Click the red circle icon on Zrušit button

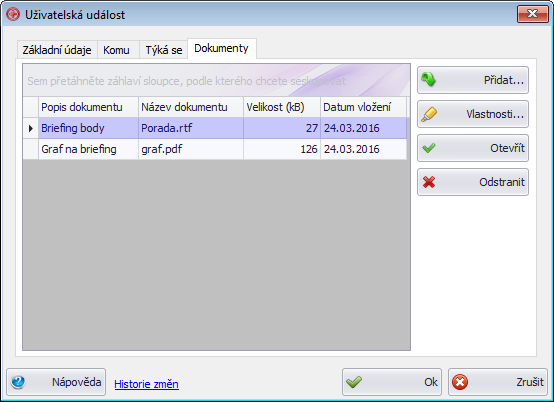460,382
